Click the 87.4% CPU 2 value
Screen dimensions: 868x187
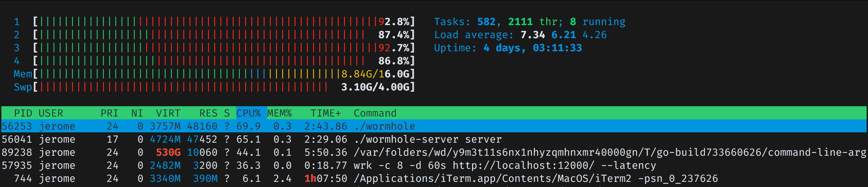(394, 35)
